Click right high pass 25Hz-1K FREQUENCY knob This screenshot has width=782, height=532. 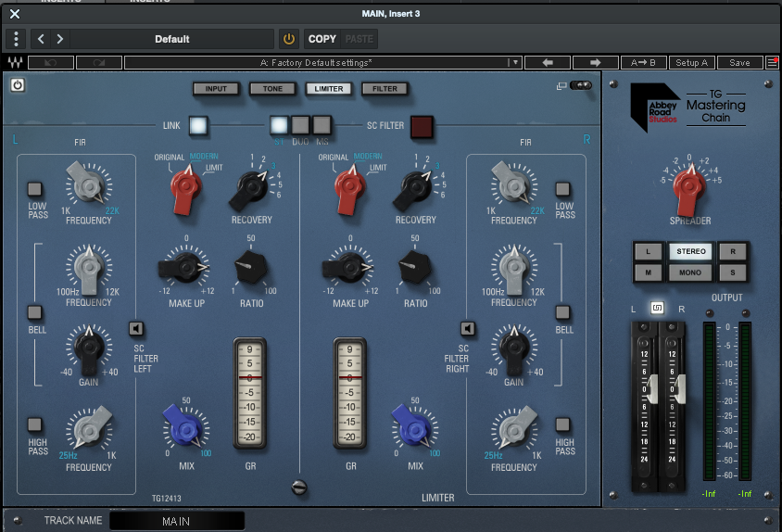coord(514,430)
